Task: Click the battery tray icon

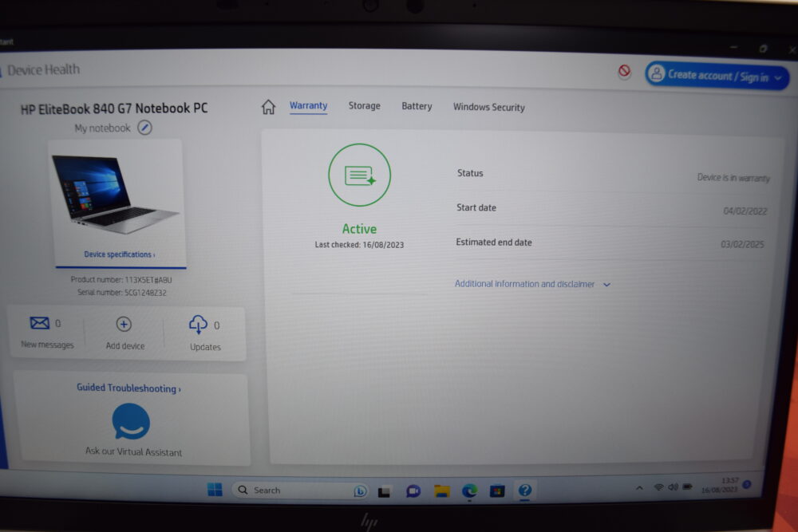Action: point(687,487)
